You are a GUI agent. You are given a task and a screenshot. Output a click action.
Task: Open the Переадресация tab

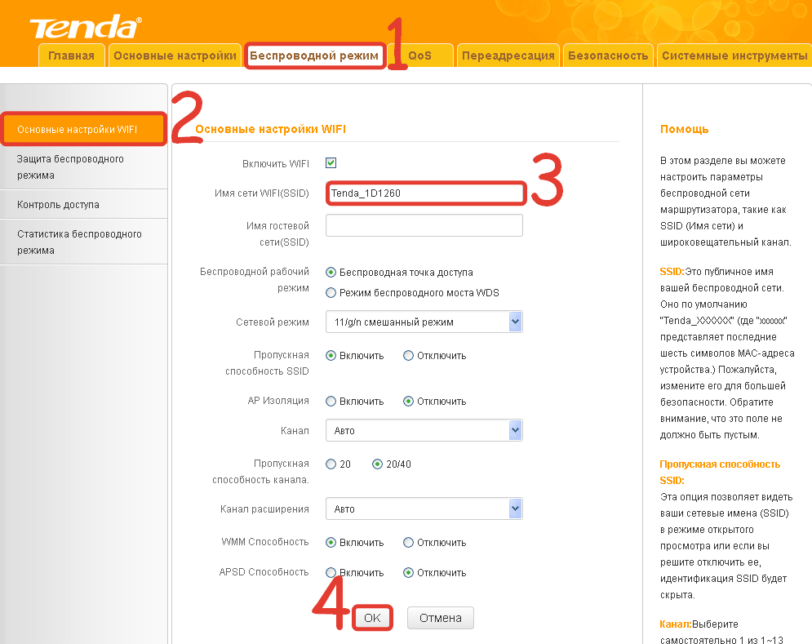[x=508, y=56]
